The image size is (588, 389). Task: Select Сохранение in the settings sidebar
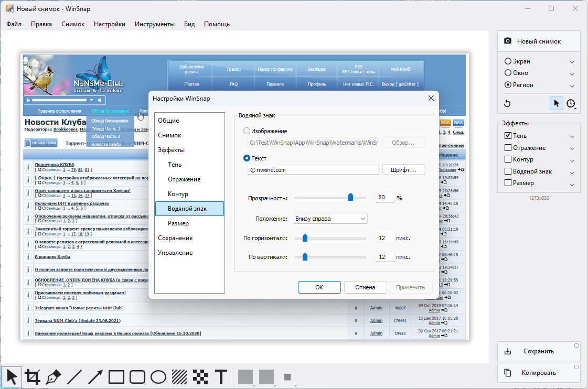(175, 238)
